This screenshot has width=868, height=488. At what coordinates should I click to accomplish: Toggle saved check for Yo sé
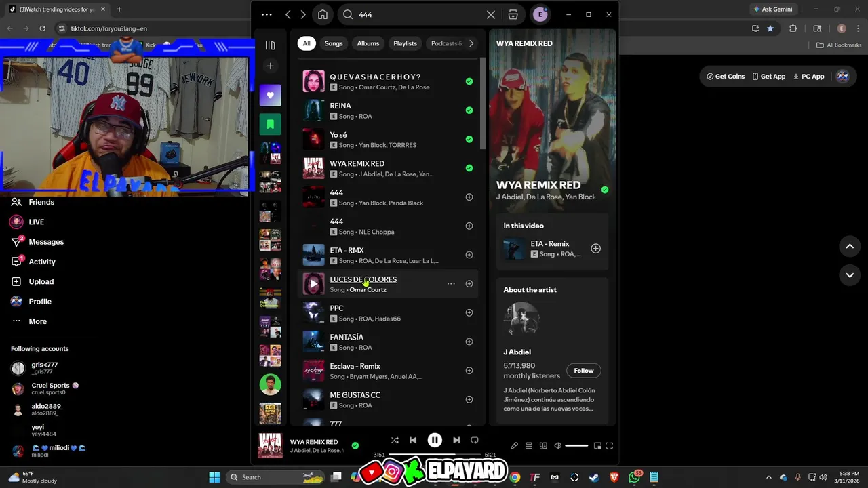pos(469,139)
